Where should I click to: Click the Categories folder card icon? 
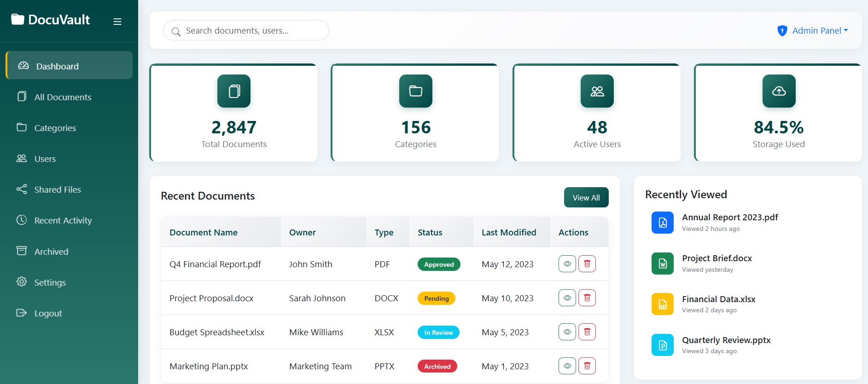(415, 91)
